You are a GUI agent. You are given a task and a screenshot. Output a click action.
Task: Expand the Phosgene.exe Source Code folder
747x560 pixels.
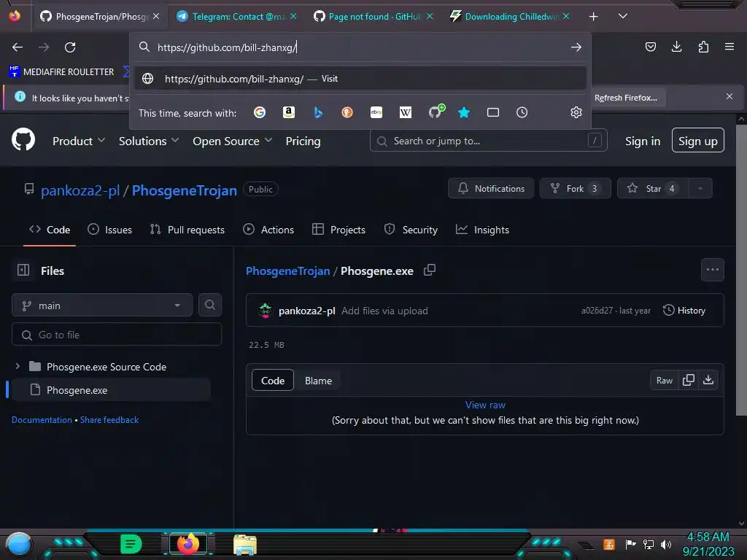click(18, 366)
